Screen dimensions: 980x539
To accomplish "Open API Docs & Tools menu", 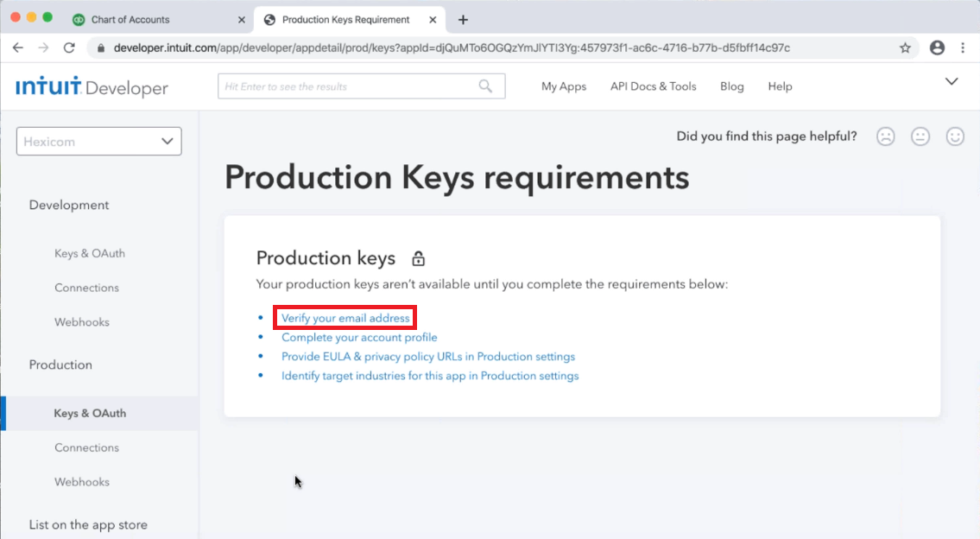I will [x=653, y=86].
